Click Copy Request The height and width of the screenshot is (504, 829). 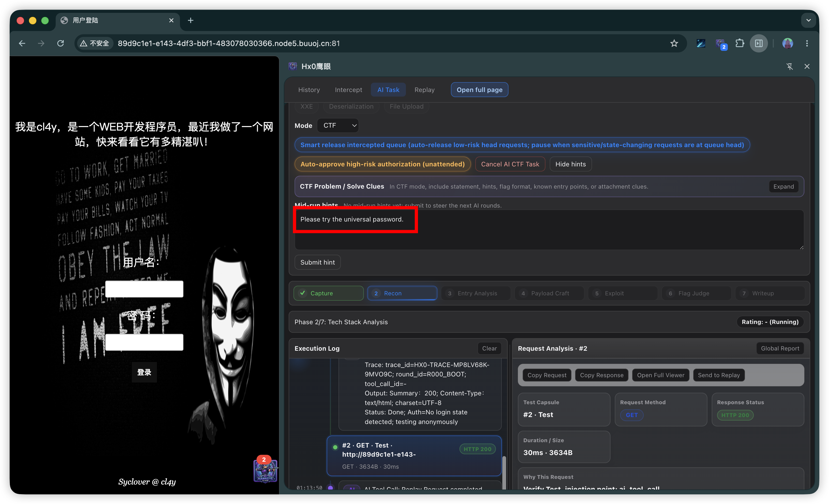(x=547, y=375)
